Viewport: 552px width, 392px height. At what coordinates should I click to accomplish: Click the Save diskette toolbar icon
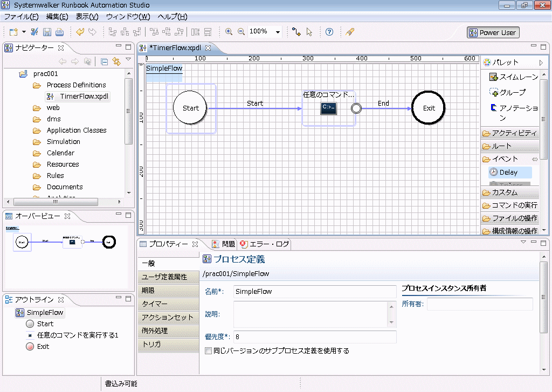(47, 32)
